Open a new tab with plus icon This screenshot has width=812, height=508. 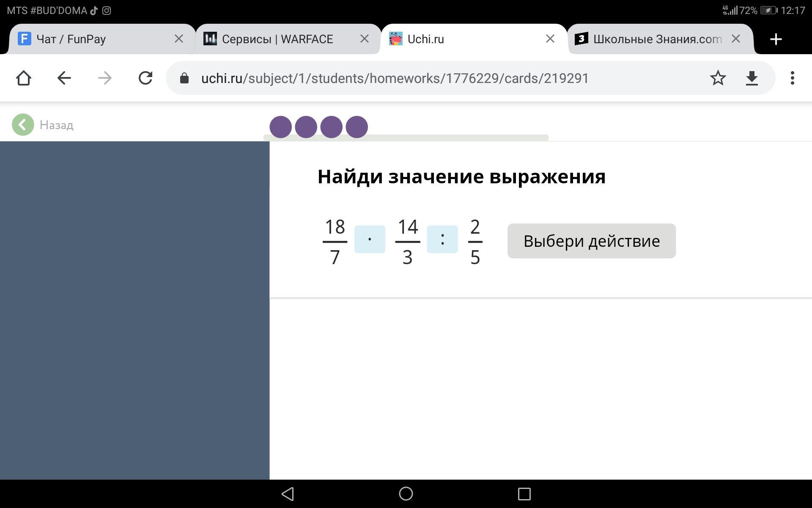pos(776,39)
